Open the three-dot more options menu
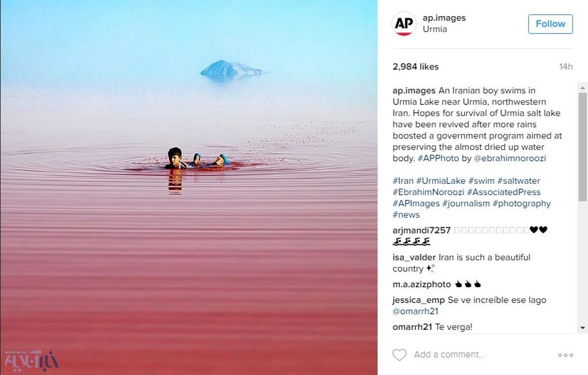This screenshot has width=588, height=375. [x=565, y=355]
